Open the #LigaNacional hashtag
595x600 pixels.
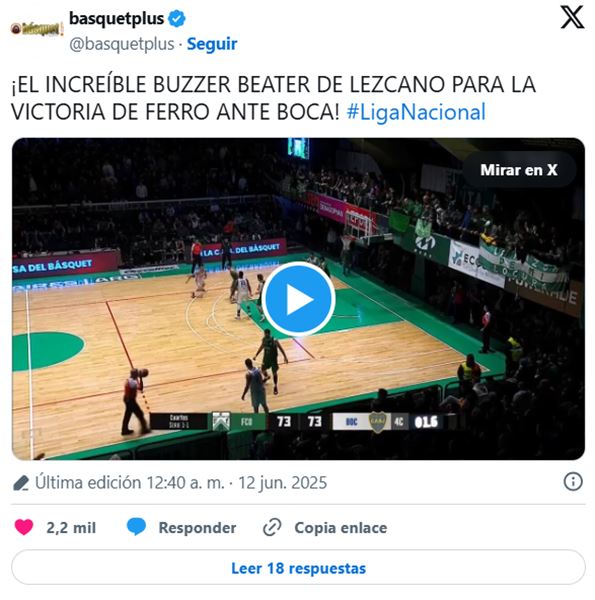pyautogui.click(x=416, y=112)
